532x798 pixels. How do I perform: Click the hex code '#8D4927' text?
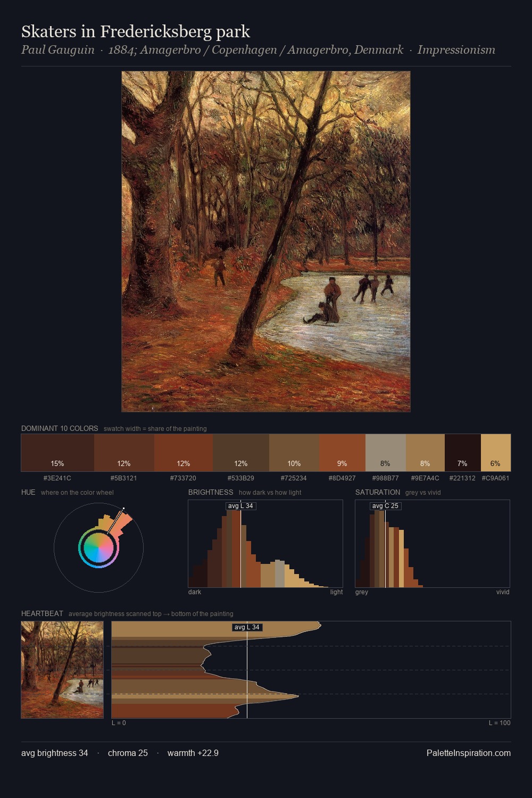(x=342, y=478)
